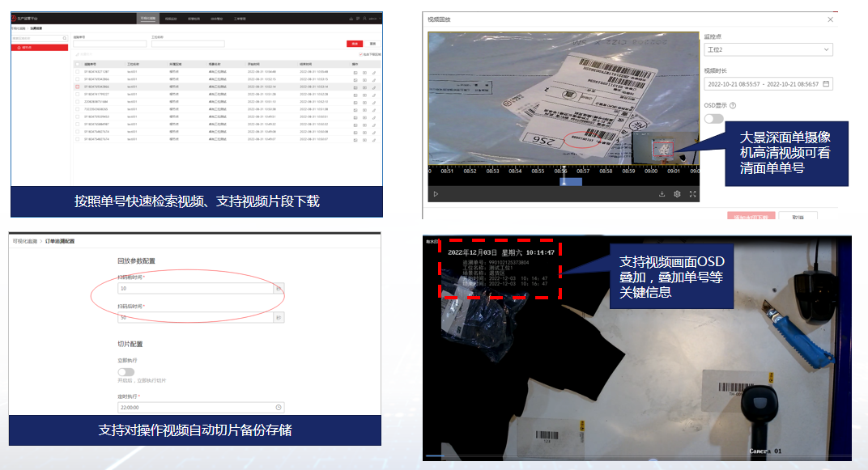Click the 取消 button in playback dialog
Viewport: 868px width, 470px height.
[798, 217]
